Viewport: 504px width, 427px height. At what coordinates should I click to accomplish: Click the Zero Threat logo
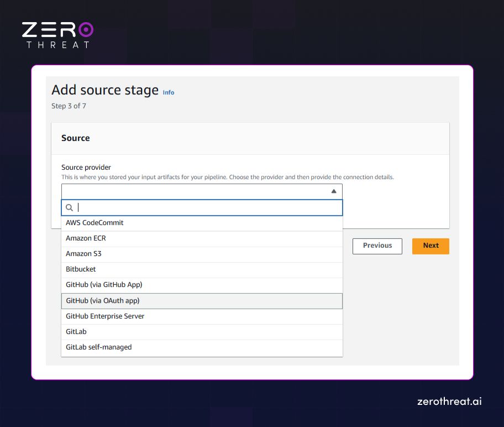[x=58, y=35]
